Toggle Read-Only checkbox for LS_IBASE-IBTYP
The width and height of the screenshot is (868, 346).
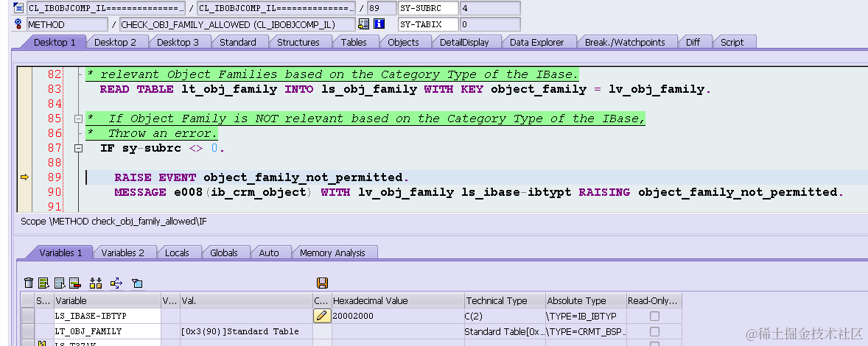pos(654,316)
